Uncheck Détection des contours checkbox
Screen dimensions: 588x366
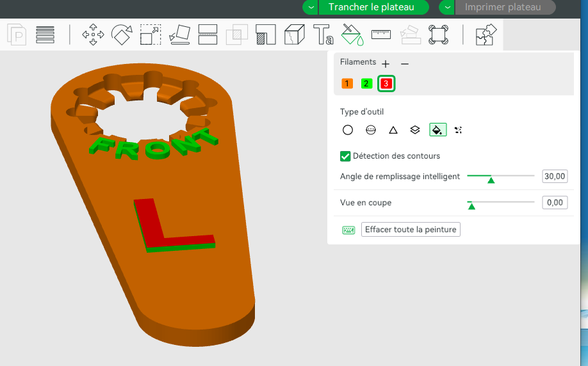coord(345,156)
